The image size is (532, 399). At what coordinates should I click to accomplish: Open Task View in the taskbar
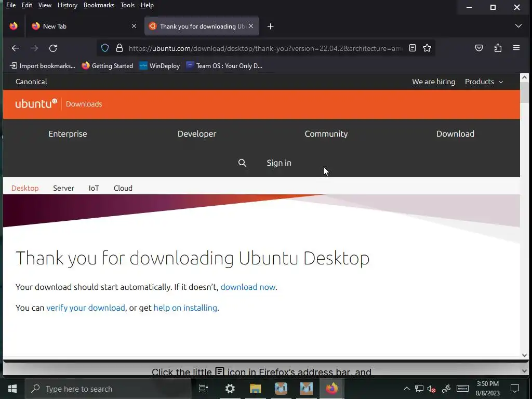click(204, 389)
